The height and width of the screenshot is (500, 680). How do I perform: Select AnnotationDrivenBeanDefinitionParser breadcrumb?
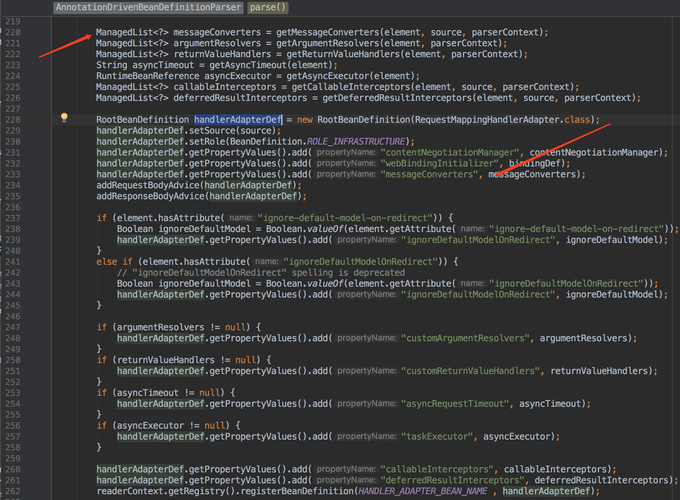(x=148, y=7)
